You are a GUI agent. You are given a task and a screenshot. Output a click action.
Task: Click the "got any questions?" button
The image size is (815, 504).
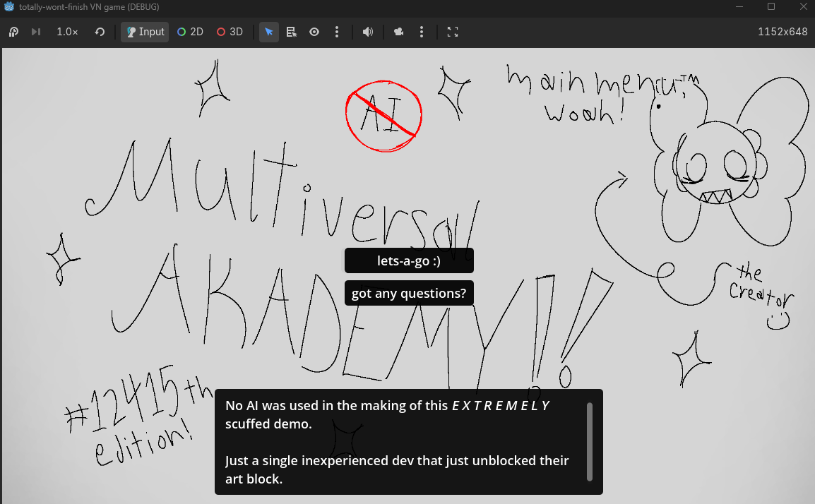pos(409,293)
